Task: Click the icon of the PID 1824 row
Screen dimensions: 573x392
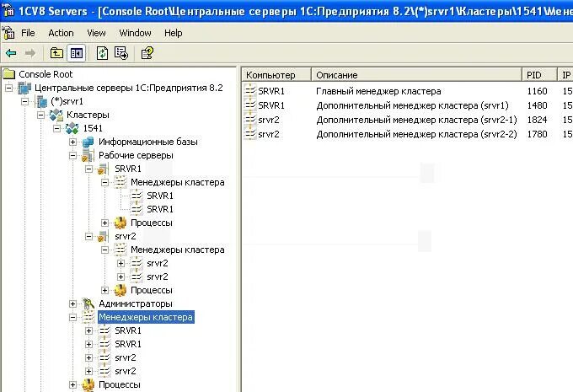Action: tap(250, 120)
